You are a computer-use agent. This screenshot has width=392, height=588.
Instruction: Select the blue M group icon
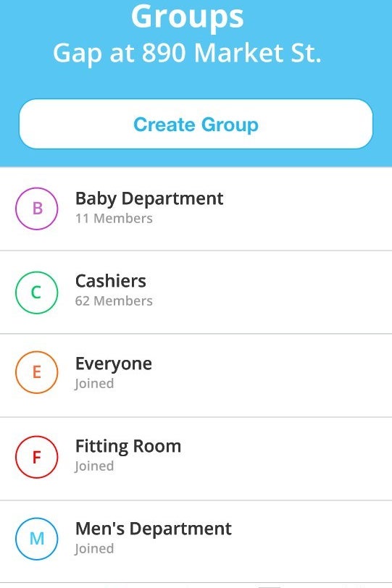coord(37,539)
